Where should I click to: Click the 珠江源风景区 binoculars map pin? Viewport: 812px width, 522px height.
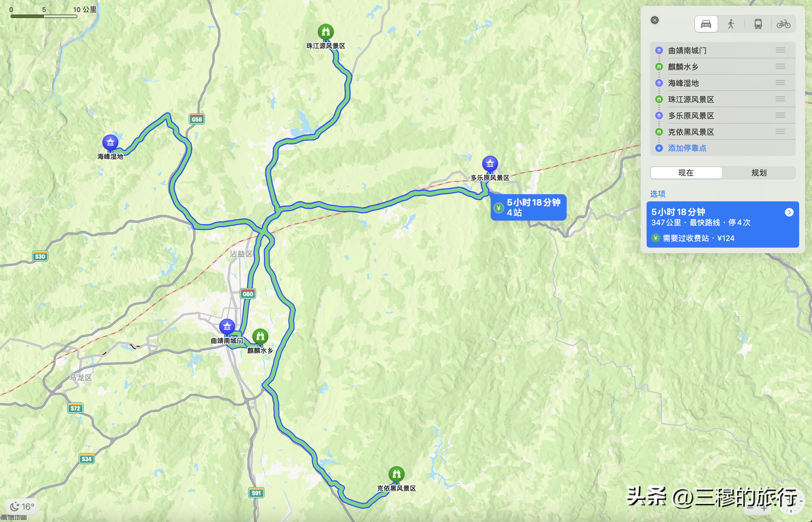(x=326, y=32)
